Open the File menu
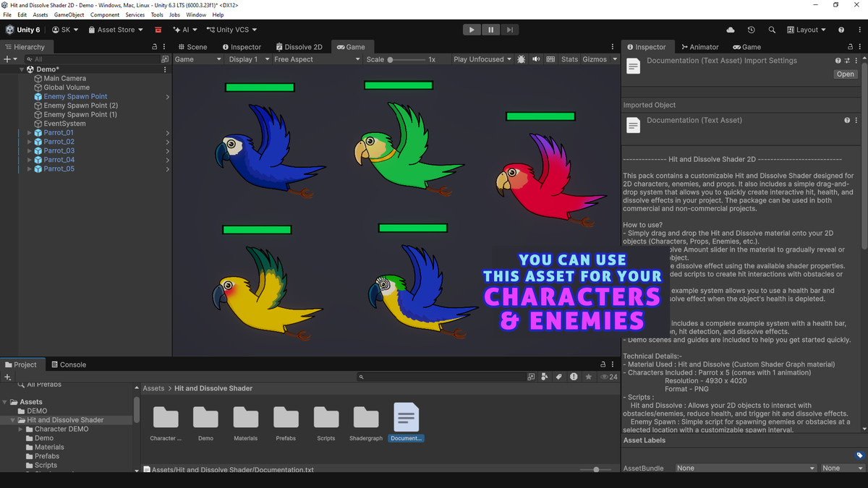 7,14
